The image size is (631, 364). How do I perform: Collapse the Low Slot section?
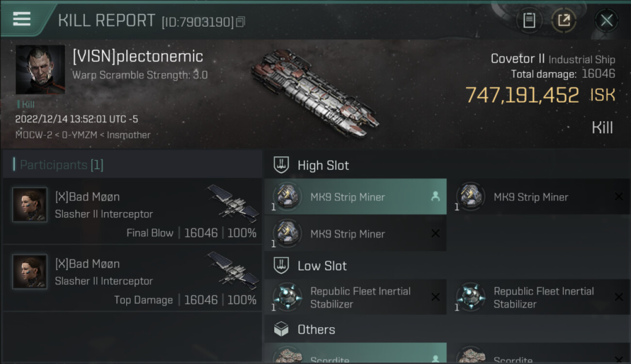pos(322,266)
